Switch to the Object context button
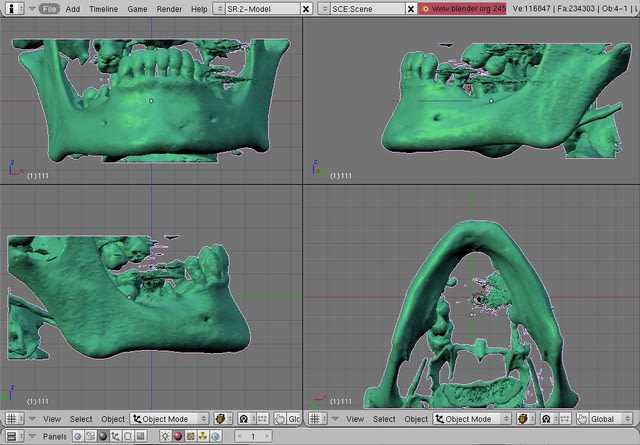The height and width of the screenshot is (445, 640). (x=115, y=436)
